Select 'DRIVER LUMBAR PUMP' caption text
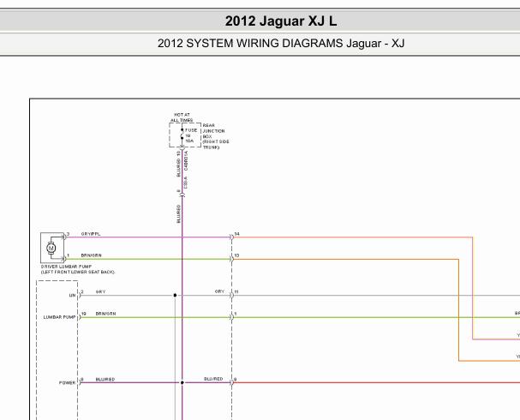 (x=66, y=267)
